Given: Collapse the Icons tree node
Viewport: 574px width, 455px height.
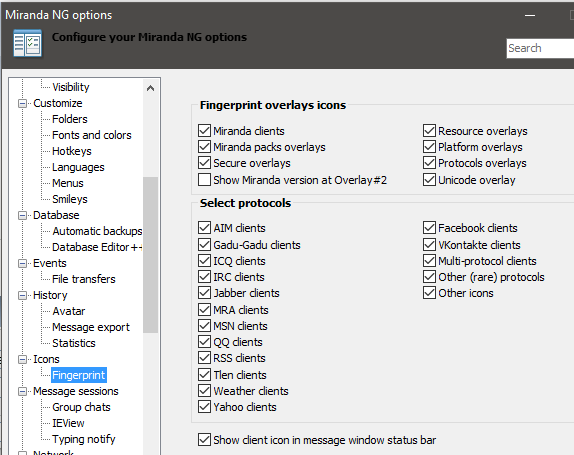Looking at the screenshot, I should point(22,359).
